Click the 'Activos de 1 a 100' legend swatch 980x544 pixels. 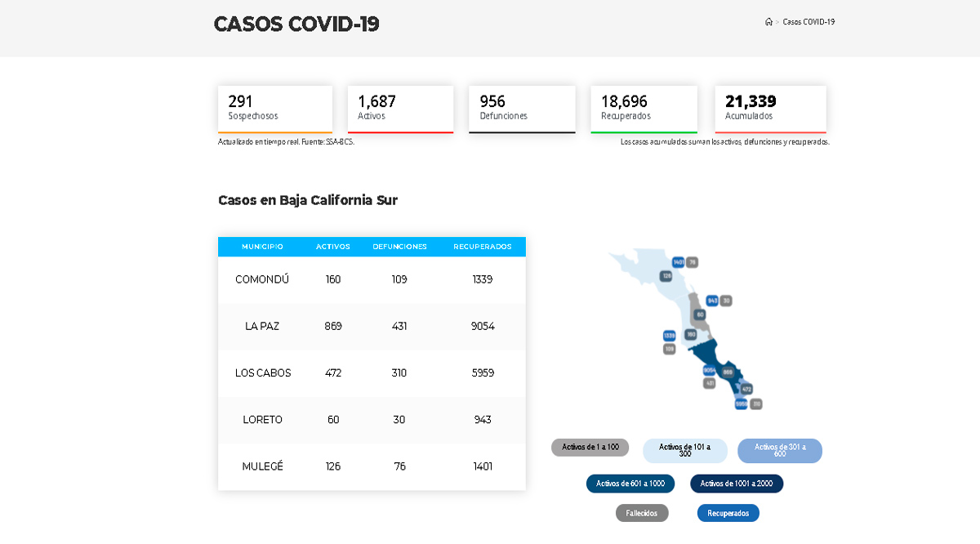(590, 448)
